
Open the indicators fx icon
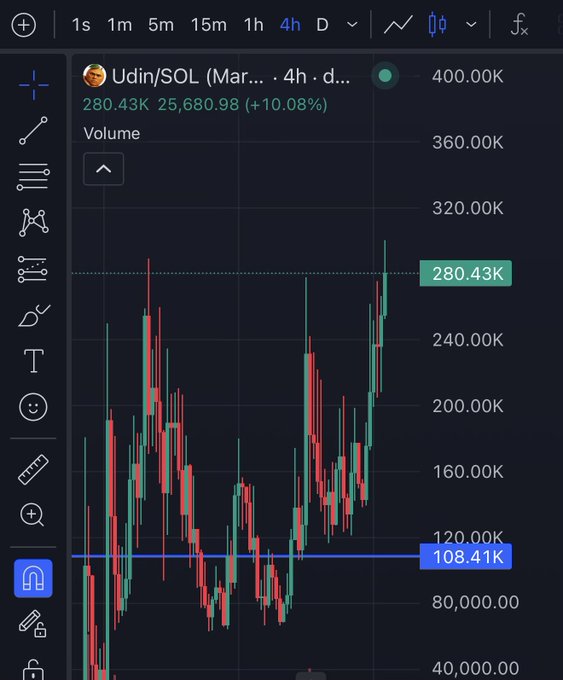tap(519, 24)
